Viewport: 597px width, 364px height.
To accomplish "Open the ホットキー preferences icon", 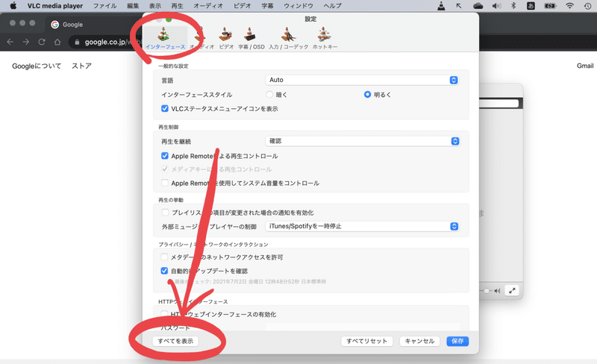I will 325,38.
